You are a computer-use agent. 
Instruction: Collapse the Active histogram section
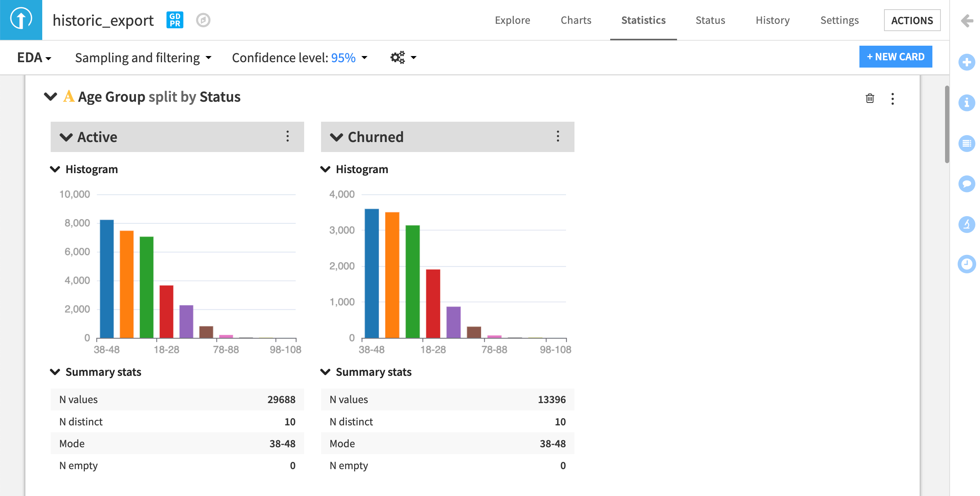[x=56, y=169]
